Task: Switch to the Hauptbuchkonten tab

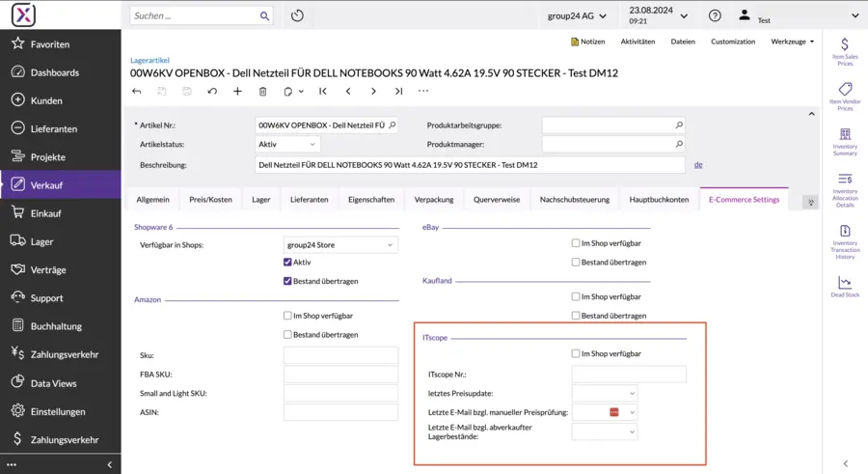Action: pyautogui.click(x=659, y=200)
